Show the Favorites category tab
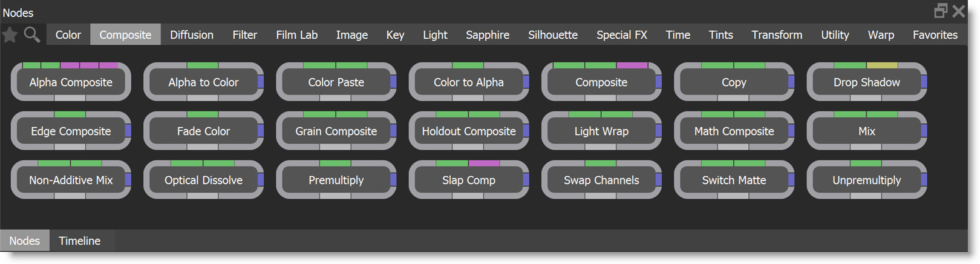 (935, 35)
